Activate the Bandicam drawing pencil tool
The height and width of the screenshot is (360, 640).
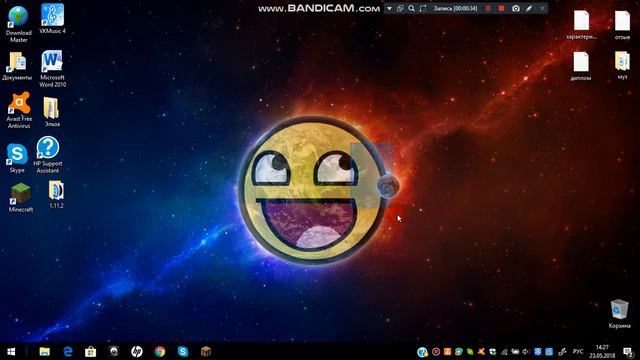tap(529, 9)
